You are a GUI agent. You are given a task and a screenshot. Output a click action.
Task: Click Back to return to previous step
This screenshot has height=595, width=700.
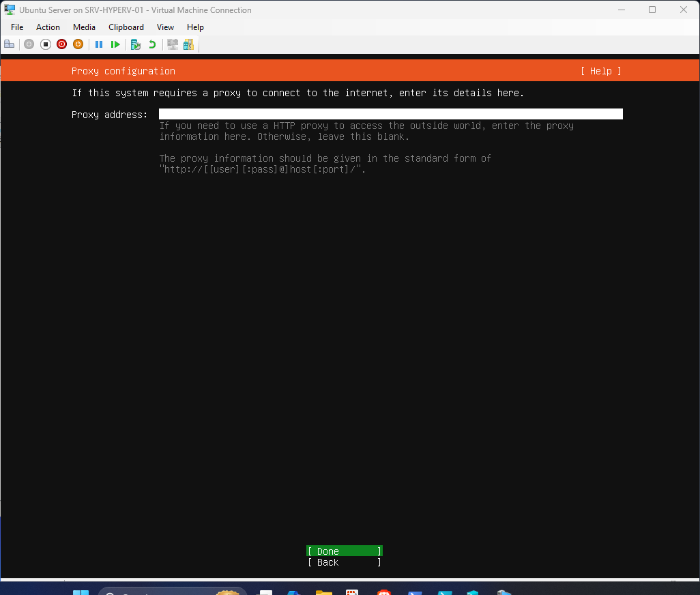pyautogui.click(x=344, y=562)
